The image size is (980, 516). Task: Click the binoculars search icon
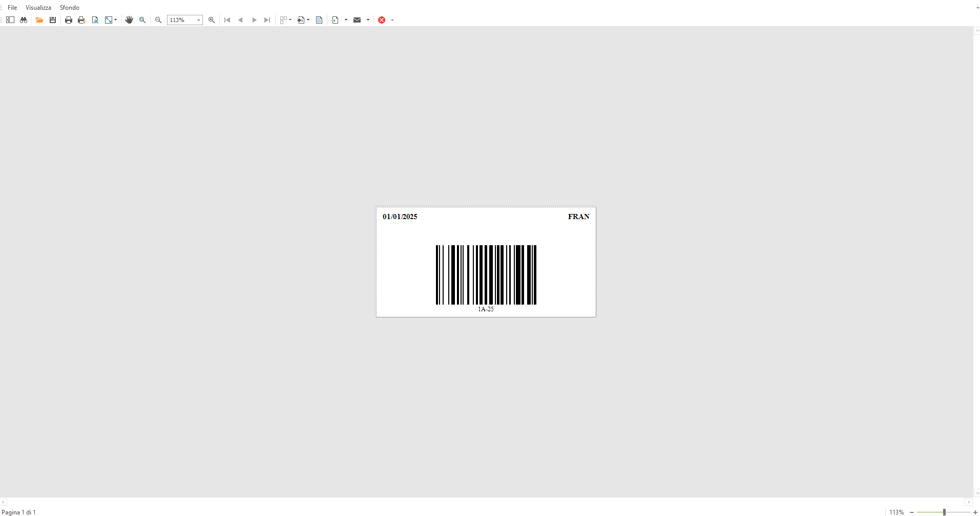click(x=24, y=20)
